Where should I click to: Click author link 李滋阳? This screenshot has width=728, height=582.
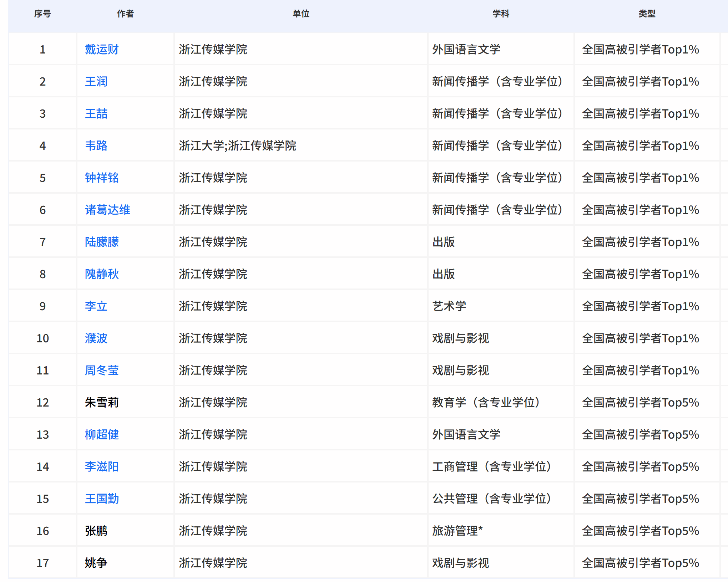coord(102,466)
